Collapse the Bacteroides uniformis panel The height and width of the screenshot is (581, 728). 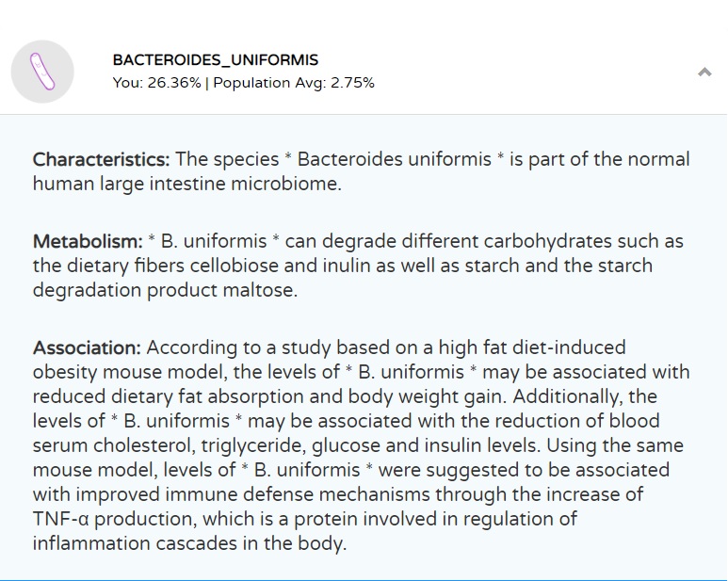click(704, 73)
